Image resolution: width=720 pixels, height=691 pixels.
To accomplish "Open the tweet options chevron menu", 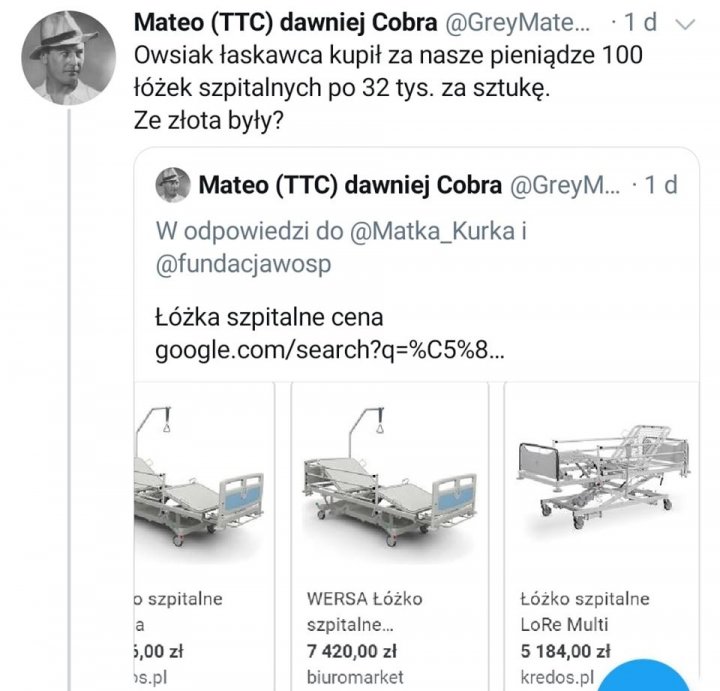I will click(686, 23).
